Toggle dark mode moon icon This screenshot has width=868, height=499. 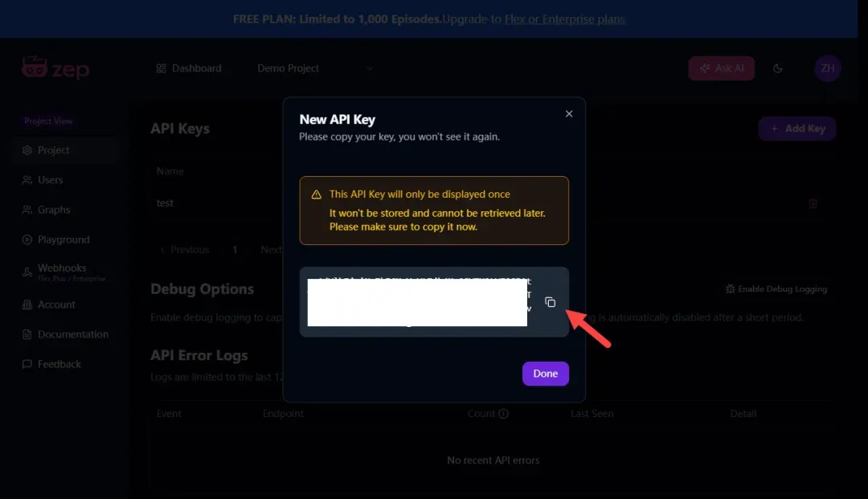tap(778, 68)
